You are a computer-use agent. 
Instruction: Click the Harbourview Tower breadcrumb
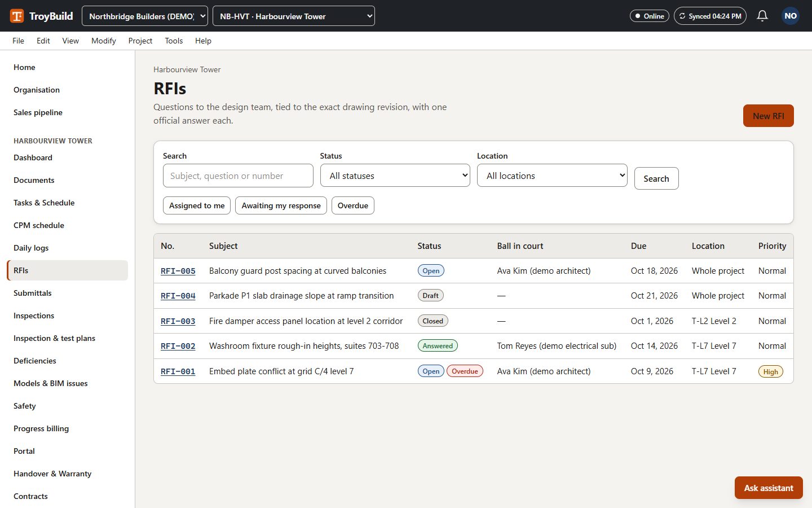point(187,69)
